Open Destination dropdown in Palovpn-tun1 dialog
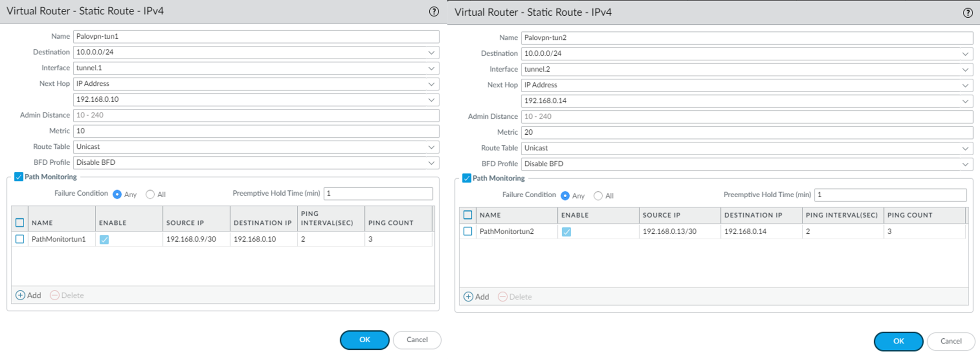Viewport: 980px width, 360px height. pos(431,52)
